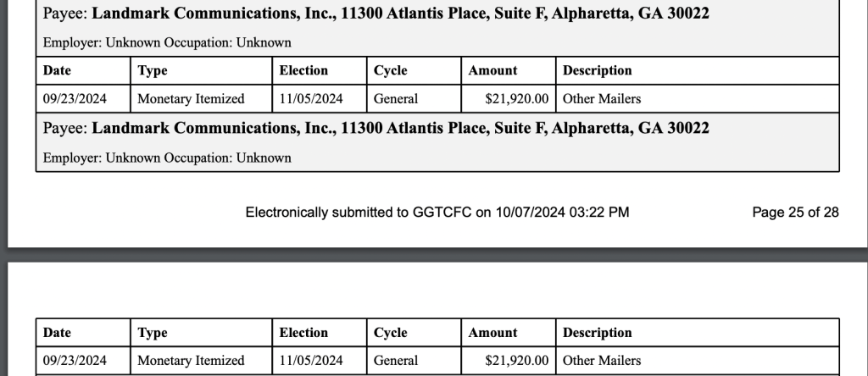Viewport: 868px width, 376px height.
Task: Click the topmost Landmark Communications payee line
Action: click(x=376, y=14)
